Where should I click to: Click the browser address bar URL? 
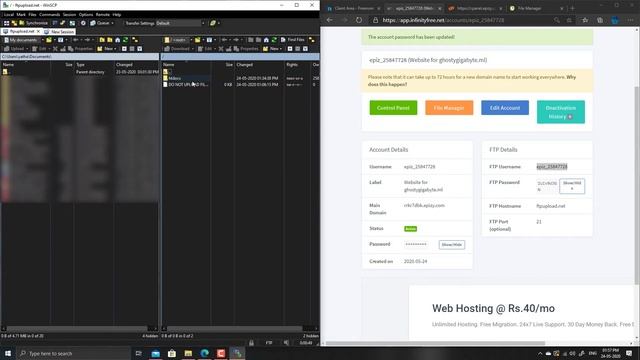(x=443, y=20)
